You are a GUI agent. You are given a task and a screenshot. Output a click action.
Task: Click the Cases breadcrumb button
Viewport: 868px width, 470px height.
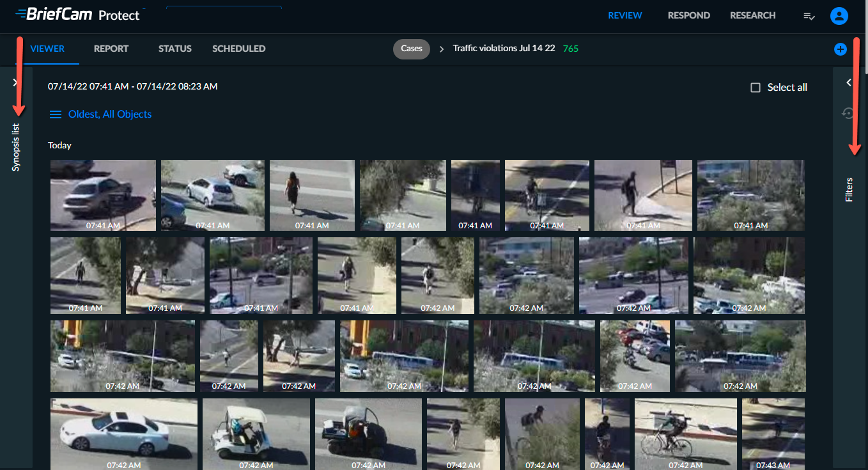[412, 49]
